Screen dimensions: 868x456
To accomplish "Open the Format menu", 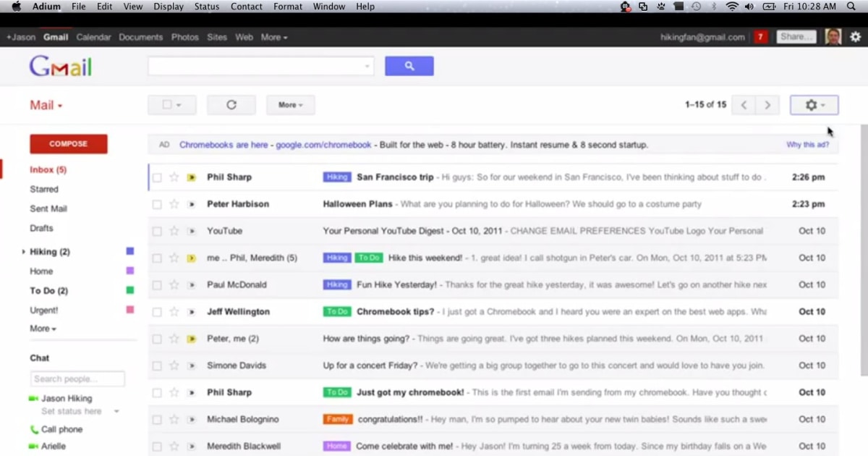I will click(288, 7).
